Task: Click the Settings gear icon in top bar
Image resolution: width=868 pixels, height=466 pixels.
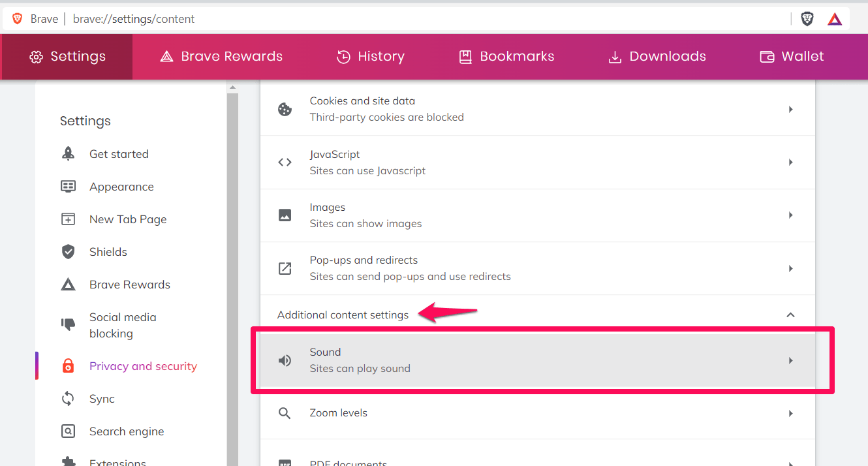Action: [36, 57]
